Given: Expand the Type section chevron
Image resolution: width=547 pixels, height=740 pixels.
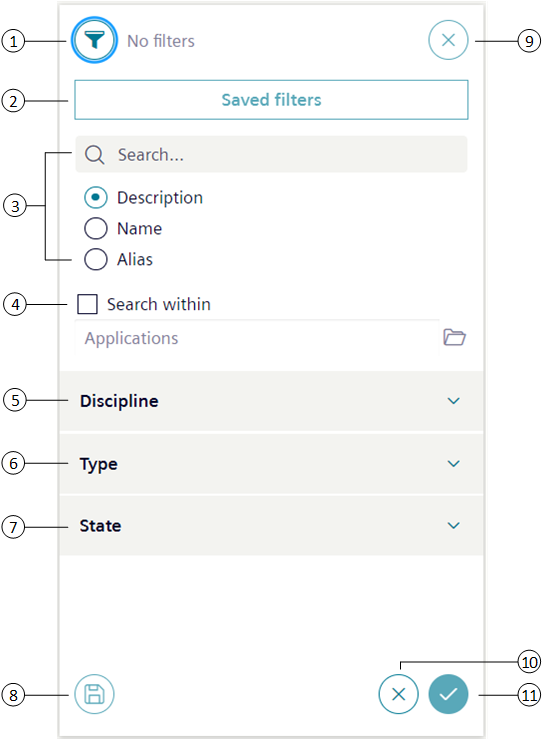Looking at the screenshot, I should (454, 463).
